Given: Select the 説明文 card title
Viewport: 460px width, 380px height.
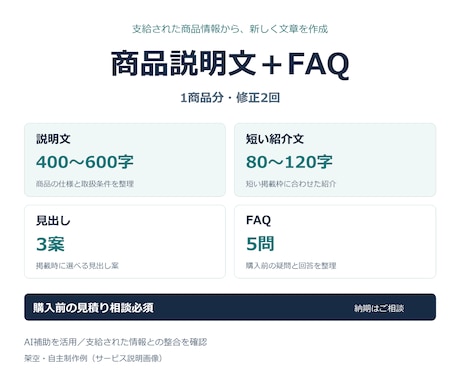Looking at the screenshot, I should click(x=53, y=139).
